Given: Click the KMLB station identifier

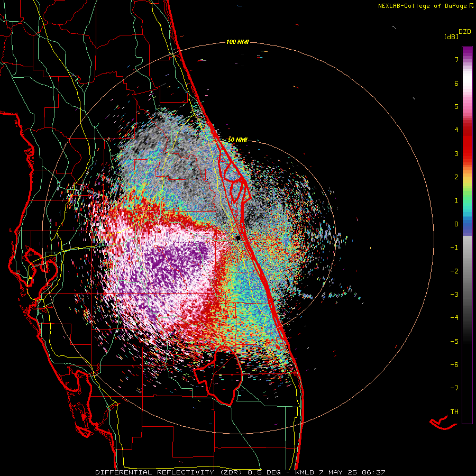Looking at the screenshot, I should pyautogui.click(x=305, y=472).
